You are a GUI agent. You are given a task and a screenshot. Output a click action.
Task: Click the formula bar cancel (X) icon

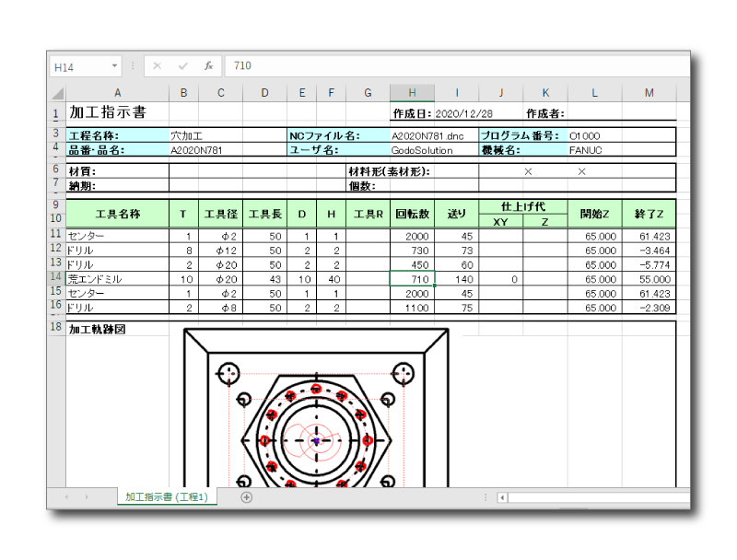coord(157,66)
